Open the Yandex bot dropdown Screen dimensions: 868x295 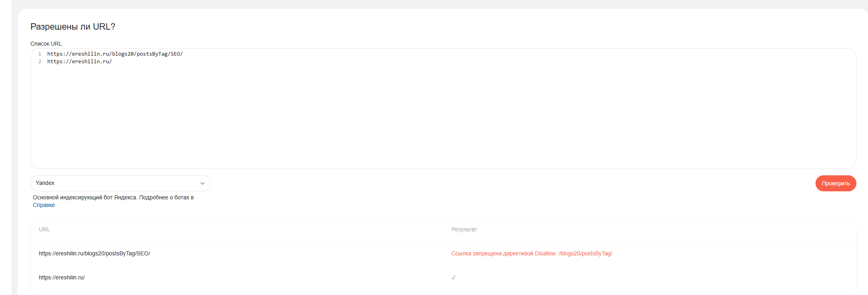click(120, 183)
